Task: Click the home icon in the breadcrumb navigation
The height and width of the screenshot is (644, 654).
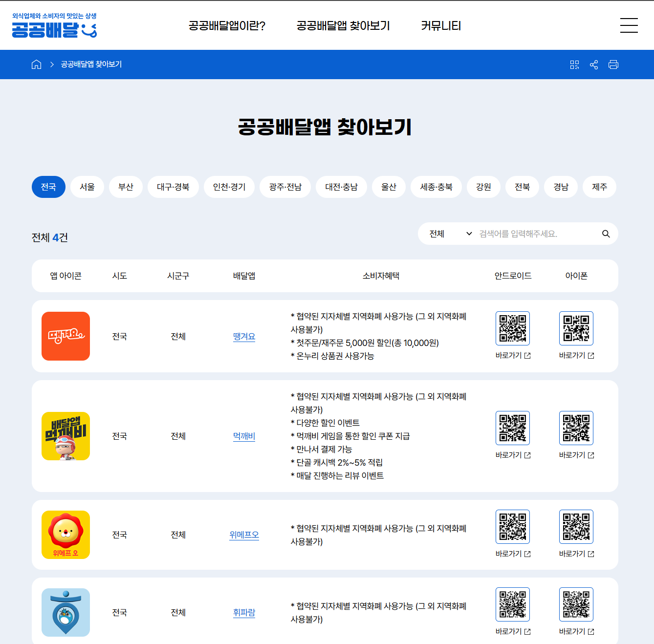Action: tap(36, 64)
